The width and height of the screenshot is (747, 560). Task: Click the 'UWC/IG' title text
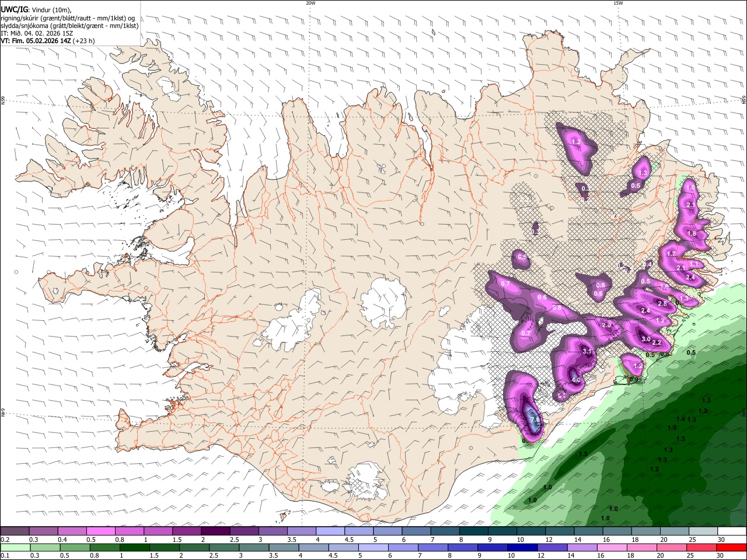point(13,9)
